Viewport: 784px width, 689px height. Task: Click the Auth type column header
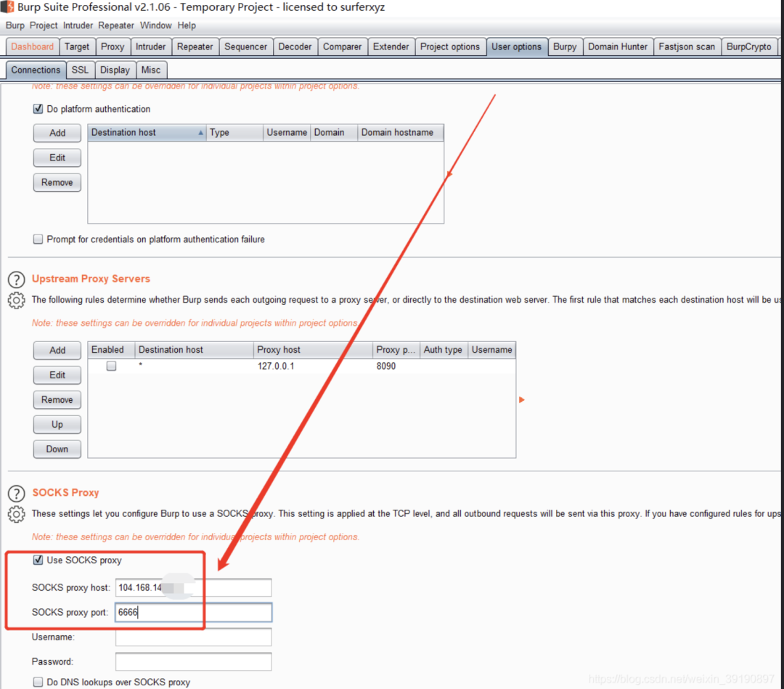444,350
